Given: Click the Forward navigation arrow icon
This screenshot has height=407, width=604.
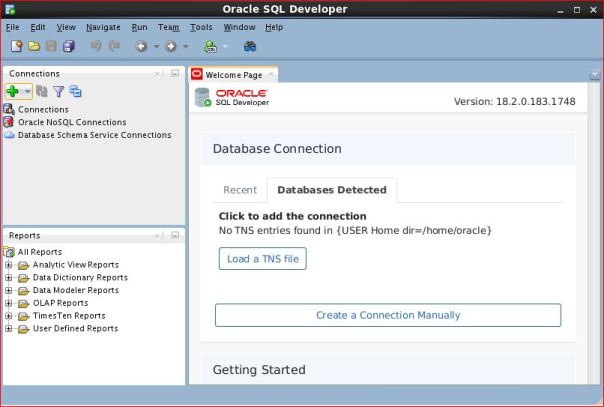Looking at the screenshot, I should pyautogui.click(x=171, y=47).
